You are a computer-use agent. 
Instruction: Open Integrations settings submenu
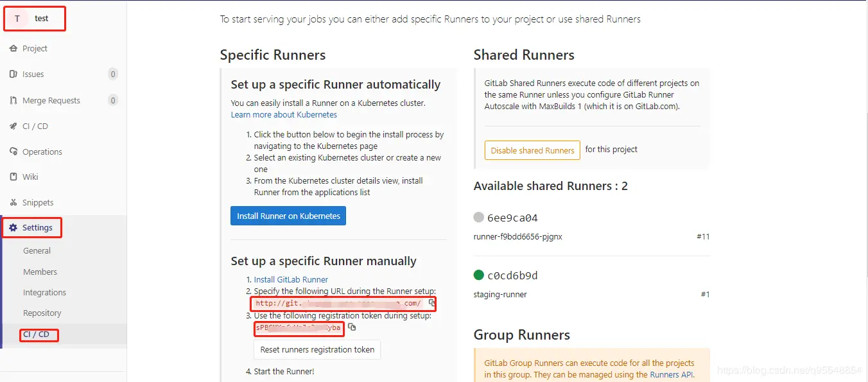(44, 293)
